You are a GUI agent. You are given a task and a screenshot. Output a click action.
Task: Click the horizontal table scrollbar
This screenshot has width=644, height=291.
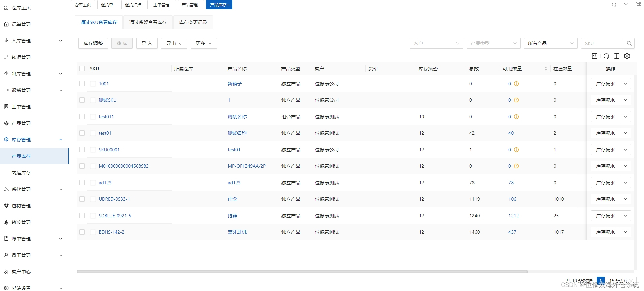[x=302, y=272]
